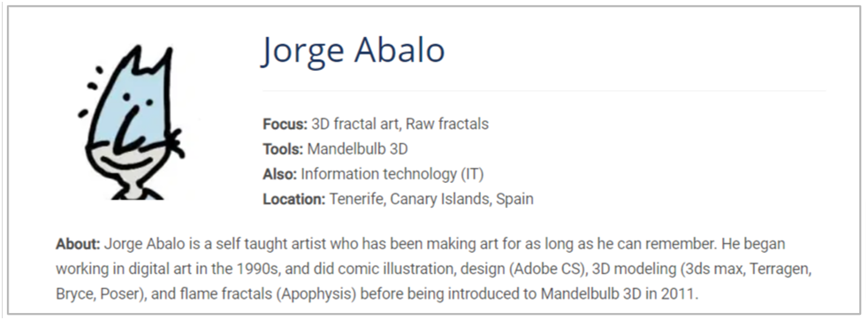Viewport: 868px width, 320px height.
Task: Click 'Tenerife, Canary Islands, Spain' location text
Action: coord(431,199)
